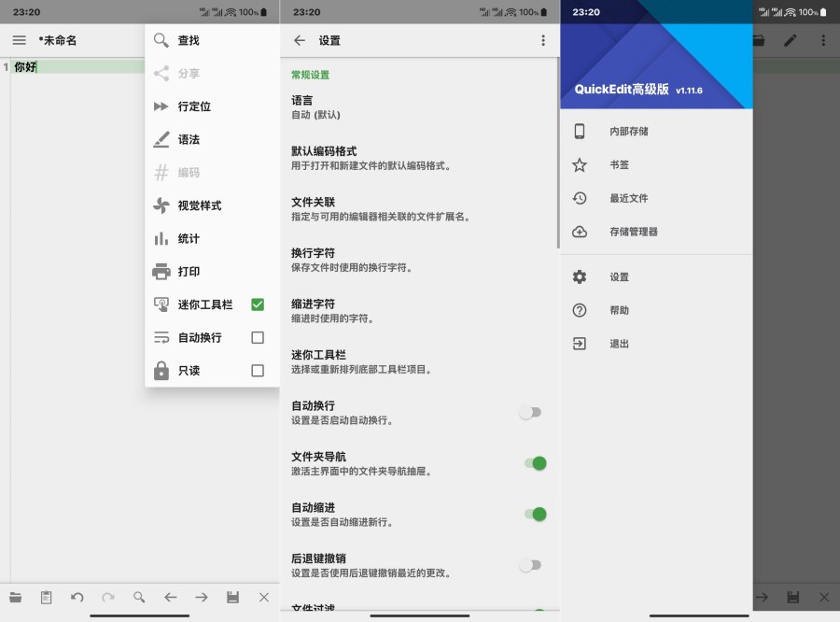
Task: Tap the star icon for 书签
Action: [579, 164]
